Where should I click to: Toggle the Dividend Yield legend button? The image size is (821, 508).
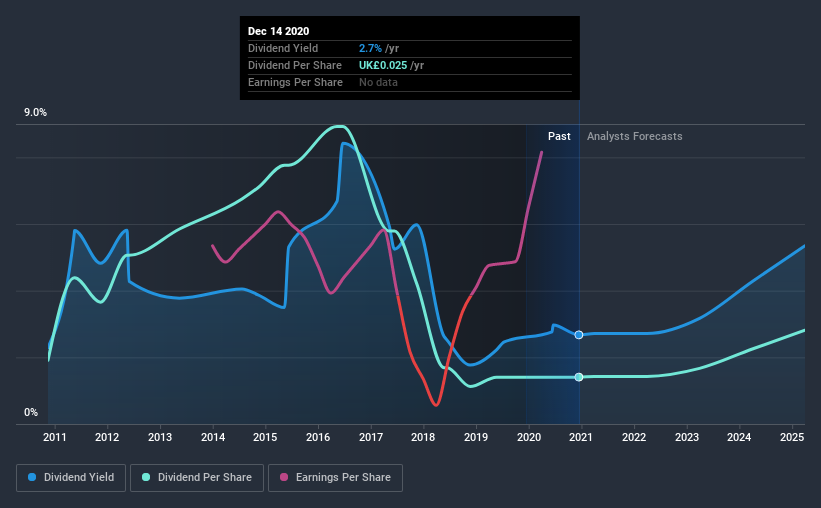70,478
